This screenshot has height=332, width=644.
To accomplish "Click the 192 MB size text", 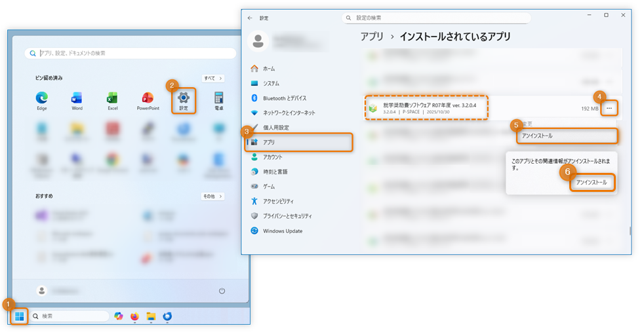I will click(590, 109).
